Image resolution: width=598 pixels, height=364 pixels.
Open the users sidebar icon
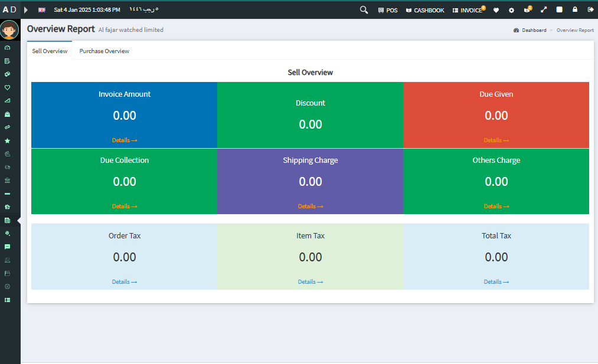7,260
